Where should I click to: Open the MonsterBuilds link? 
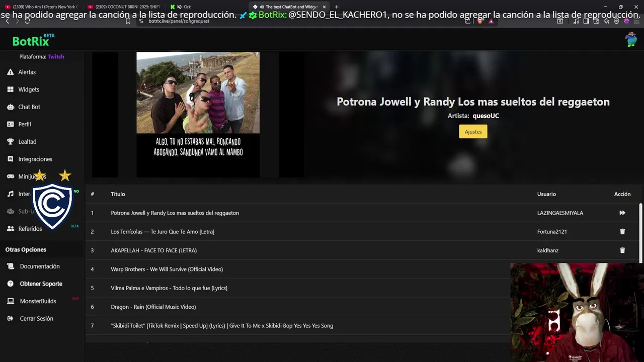pos(38,301)
